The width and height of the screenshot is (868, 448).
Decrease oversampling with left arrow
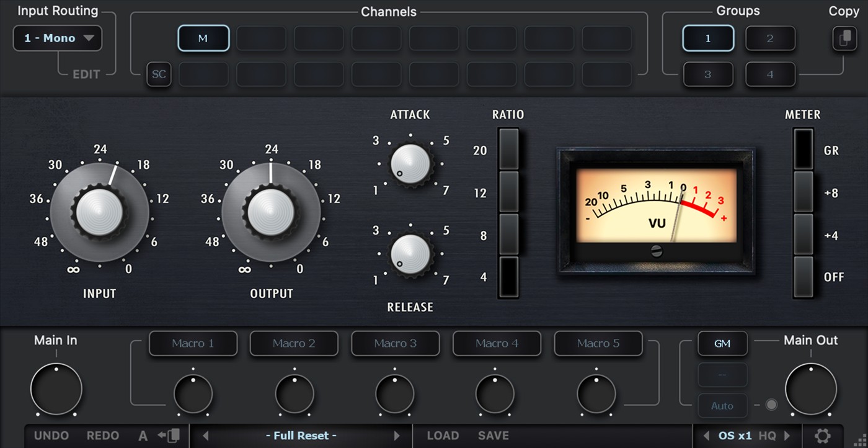coord(706,436)
